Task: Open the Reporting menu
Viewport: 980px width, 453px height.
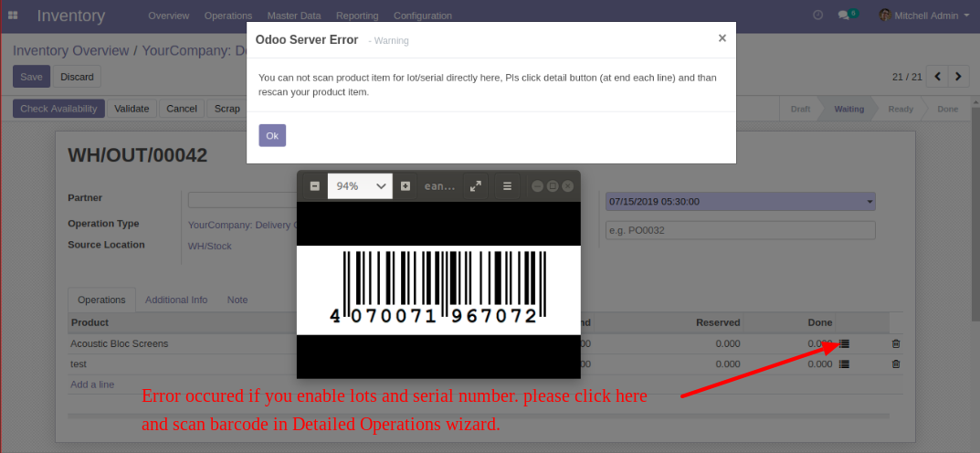Action: (x=357, y=16)
